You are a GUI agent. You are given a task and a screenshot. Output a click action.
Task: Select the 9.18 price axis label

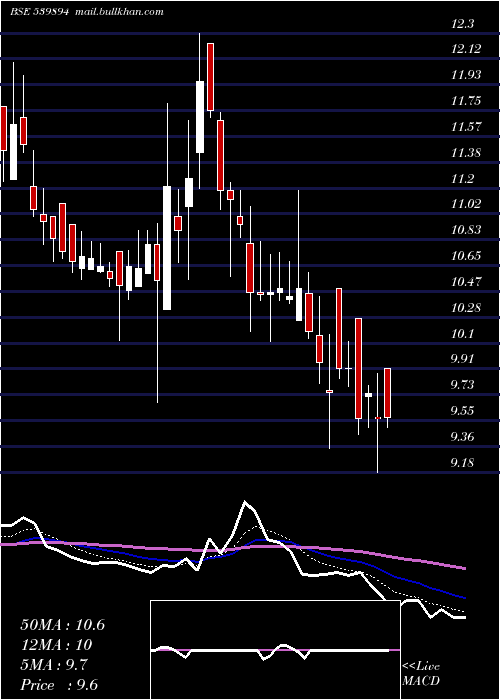click(x=464, y=463)
